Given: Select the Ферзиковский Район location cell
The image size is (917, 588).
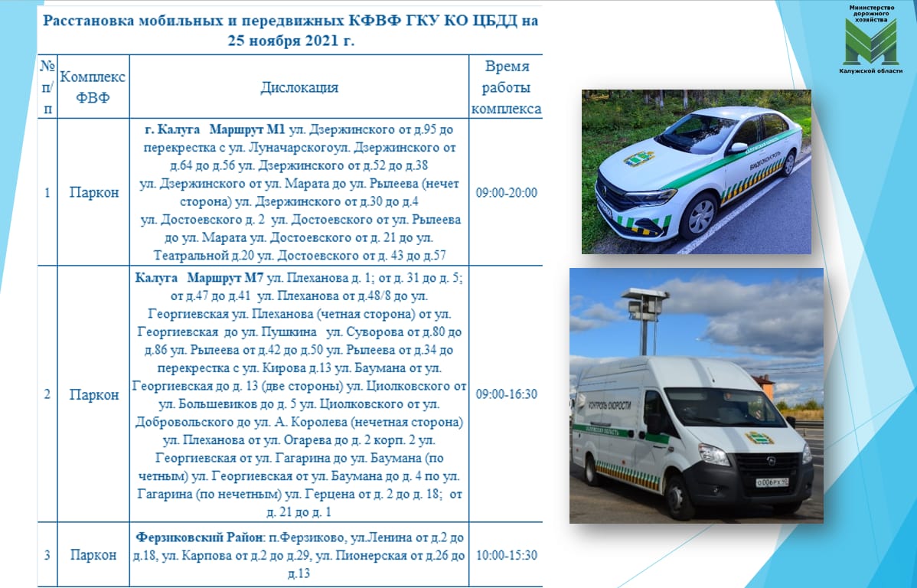Looking at the screenshot, I should pos(299,555).
